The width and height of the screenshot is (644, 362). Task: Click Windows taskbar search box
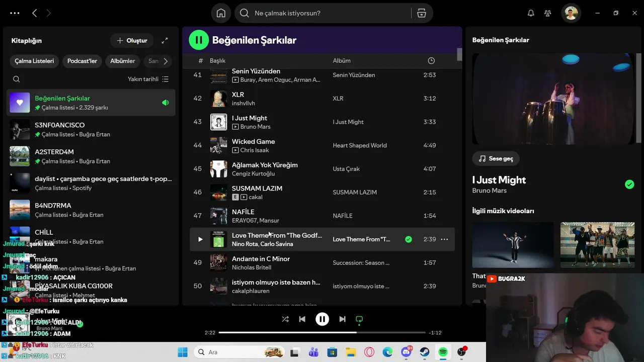click(x=240, y=352)
